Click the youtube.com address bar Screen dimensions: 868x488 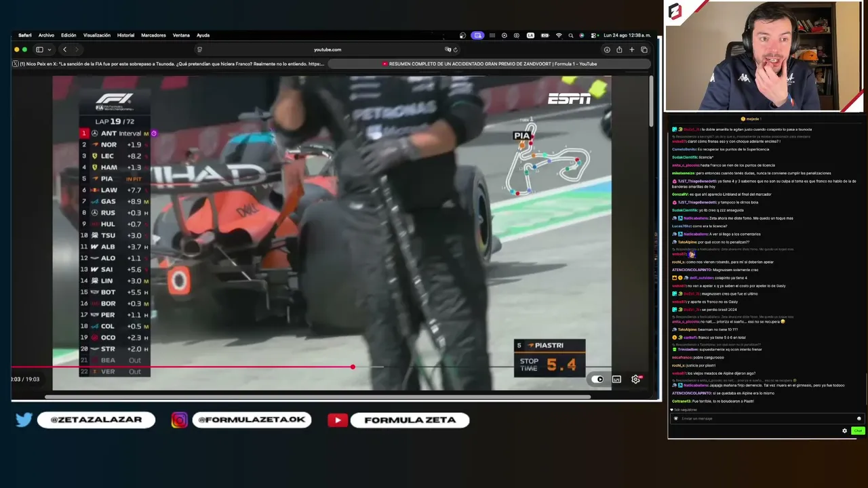pos(327,49)
